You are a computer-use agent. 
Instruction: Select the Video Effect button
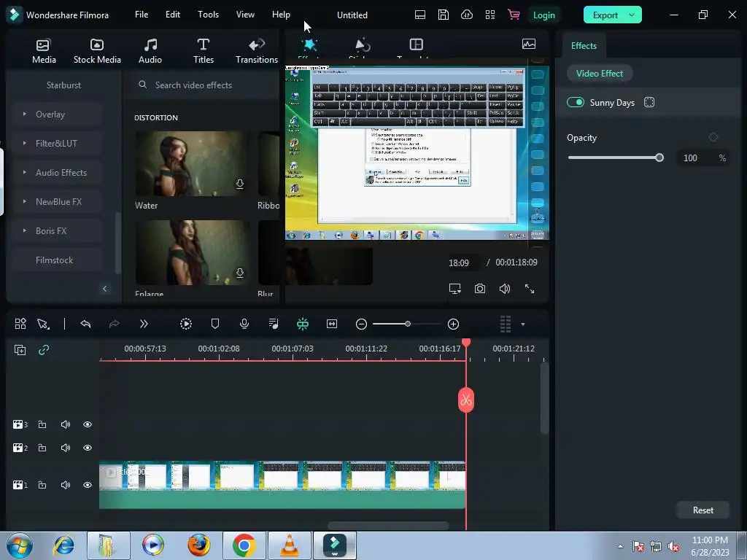tap(600, 74)
